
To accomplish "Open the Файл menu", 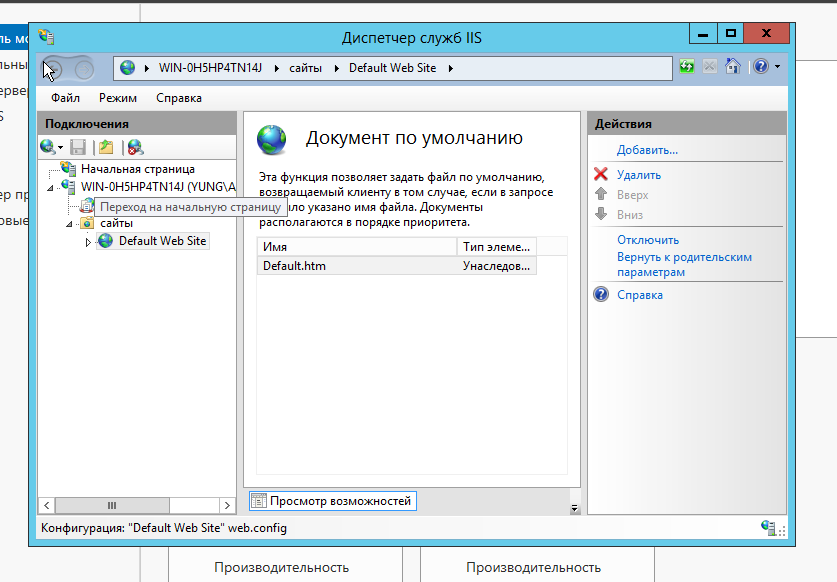I will point(65,98).
